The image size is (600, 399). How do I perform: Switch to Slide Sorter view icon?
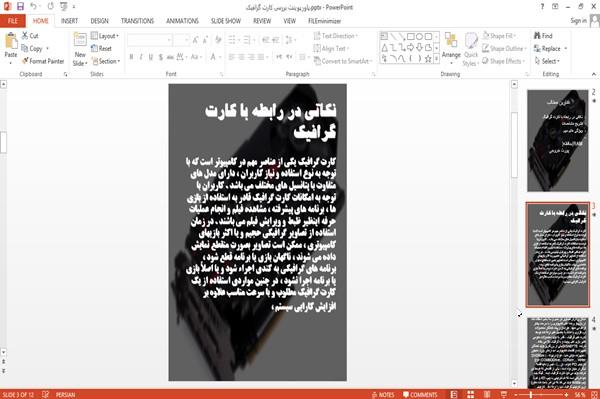point(470,394)
